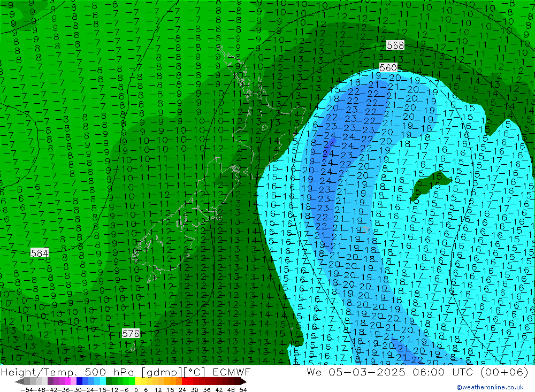
Task: Click the magenta legend swatch above -36
Action: 67,381
